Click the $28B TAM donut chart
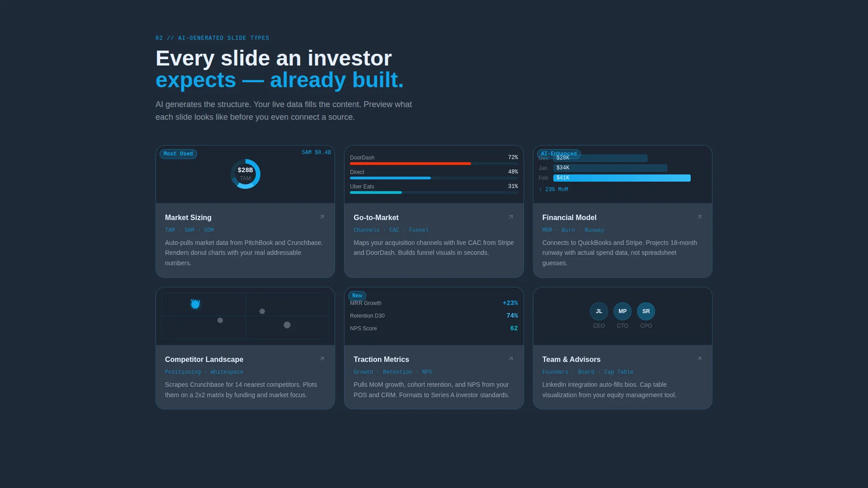Image resolution: width=868 pixels, height=488 pixels. click(x=245, y=174)
